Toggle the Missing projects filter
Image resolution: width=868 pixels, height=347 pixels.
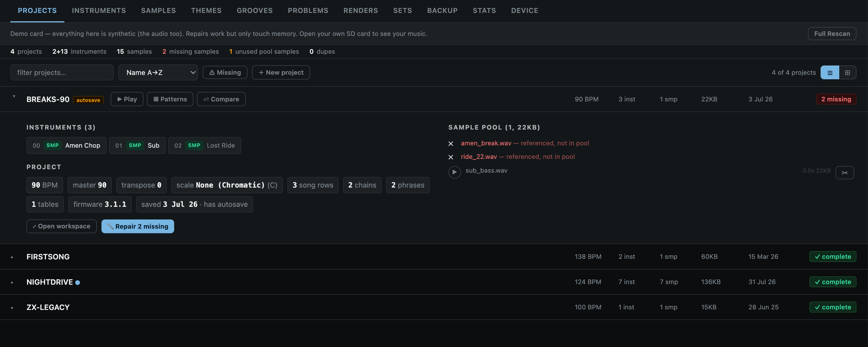[225, 72]
